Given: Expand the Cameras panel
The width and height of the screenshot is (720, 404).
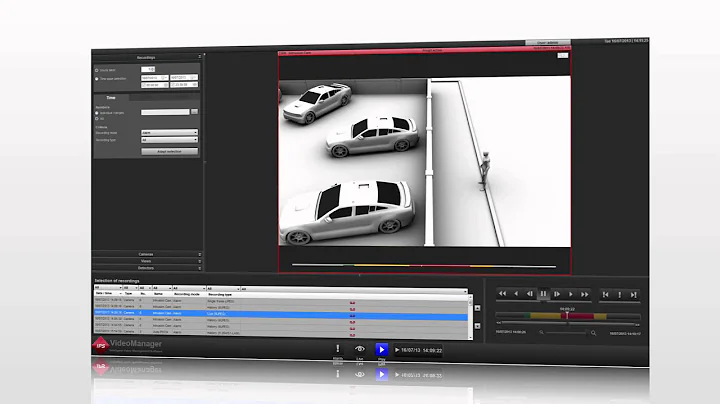Looking at the screenshot, I should click(147, 254).
